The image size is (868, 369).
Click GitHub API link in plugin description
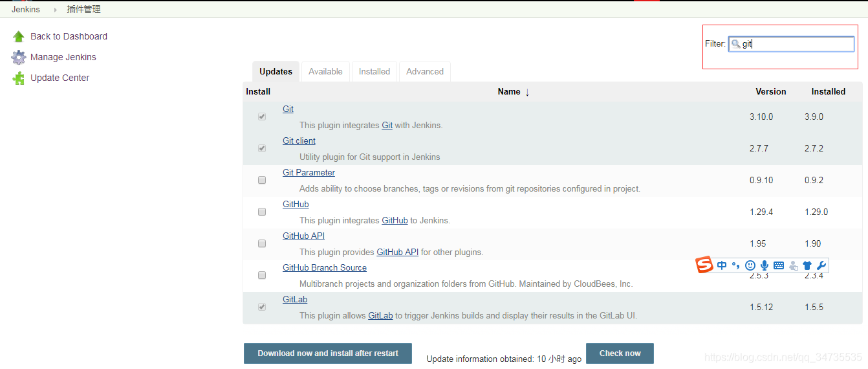pos(398,252)
